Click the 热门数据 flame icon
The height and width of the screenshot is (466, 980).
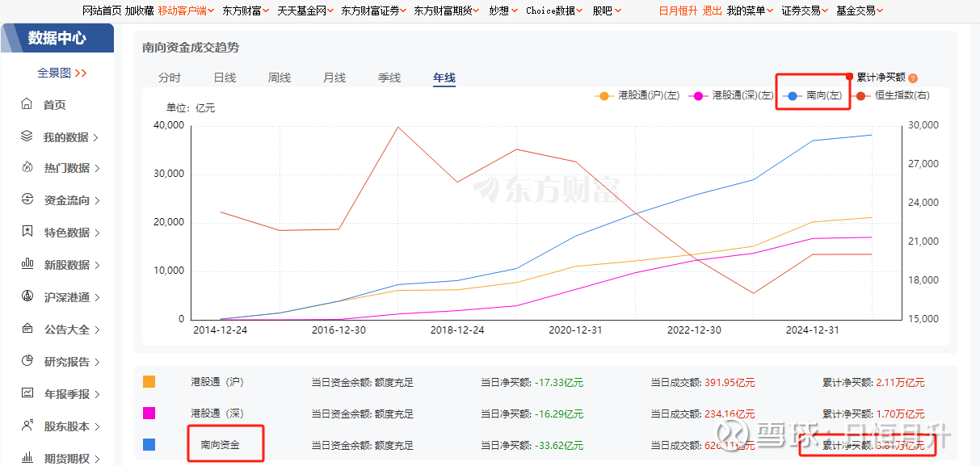27,168
